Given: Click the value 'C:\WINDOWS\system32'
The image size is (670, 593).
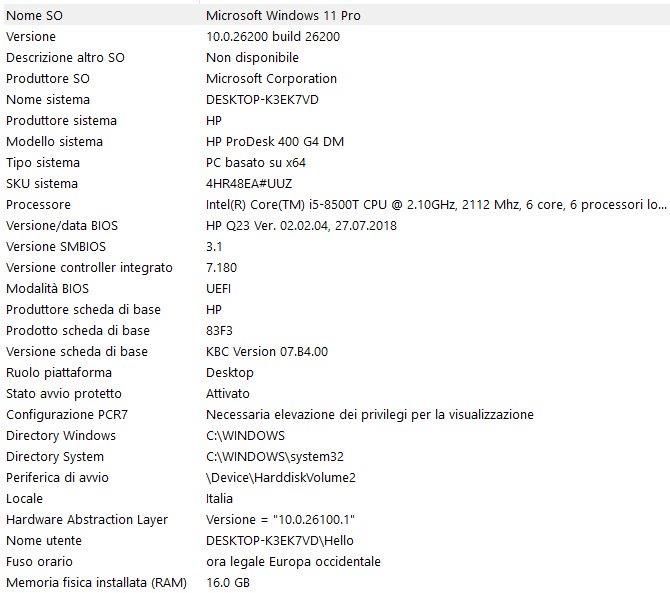Looking at the screenshot, I should [x=275, y=456].
